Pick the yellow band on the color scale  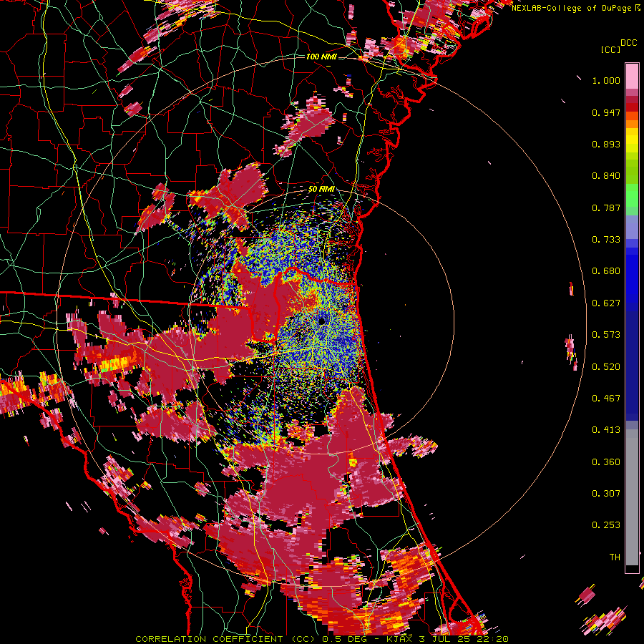pos(632,140)
